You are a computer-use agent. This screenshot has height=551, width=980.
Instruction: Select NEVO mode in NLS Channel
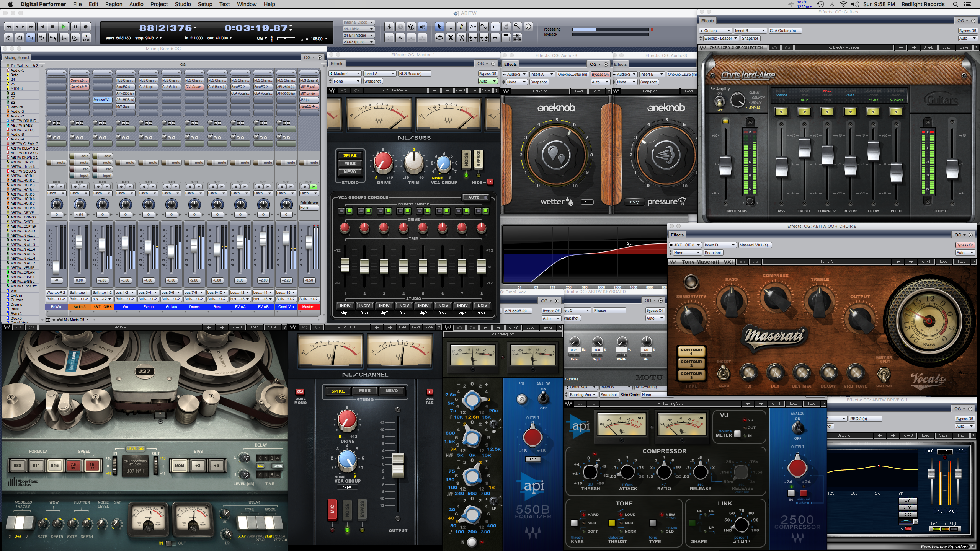point(392,391)
